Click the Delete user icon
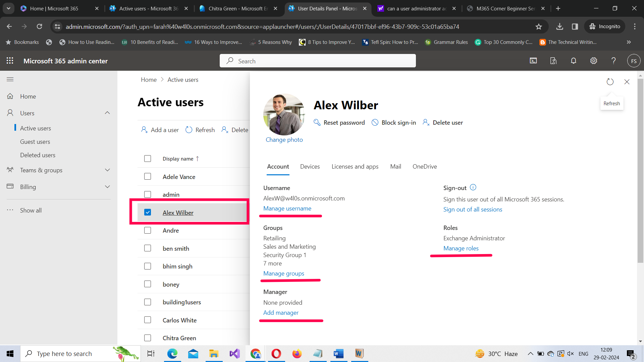 426,122
